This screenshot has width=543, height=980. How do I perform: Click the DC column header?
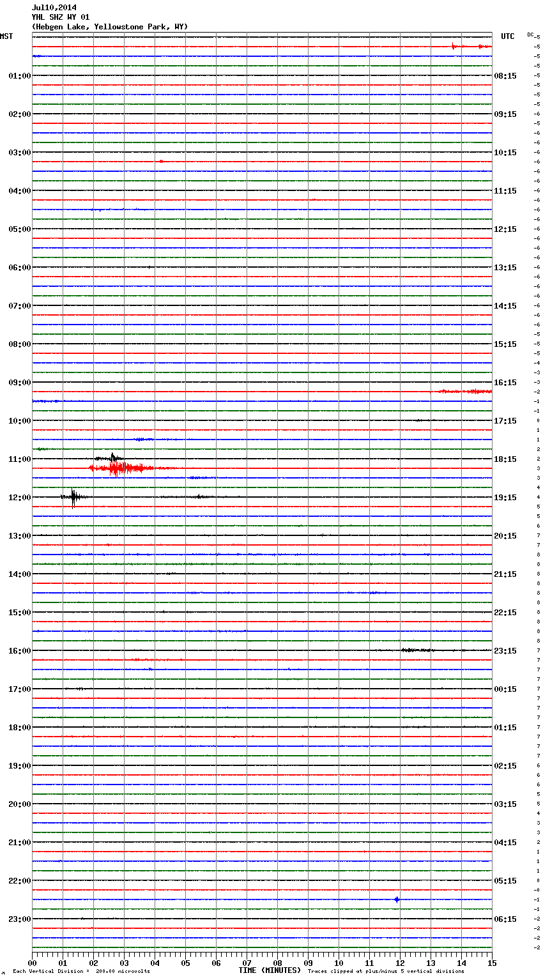tap(530, 34)
